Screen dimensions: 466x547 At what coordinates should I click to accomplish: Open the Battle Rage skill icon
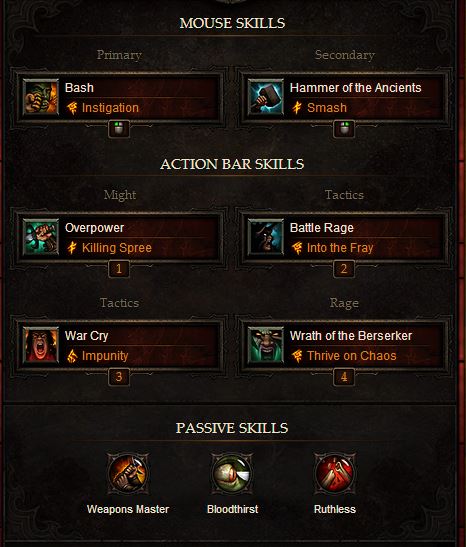coord(266,237)
